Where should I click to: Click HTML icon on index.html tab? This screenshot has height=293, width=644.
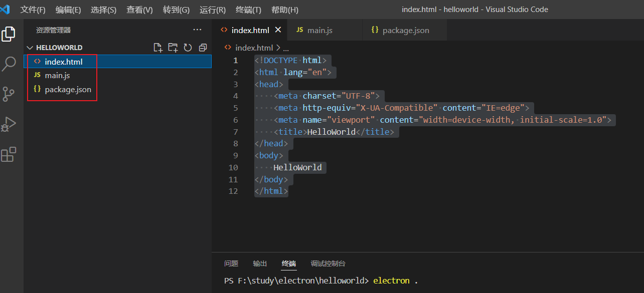click(x=224, y=30)
